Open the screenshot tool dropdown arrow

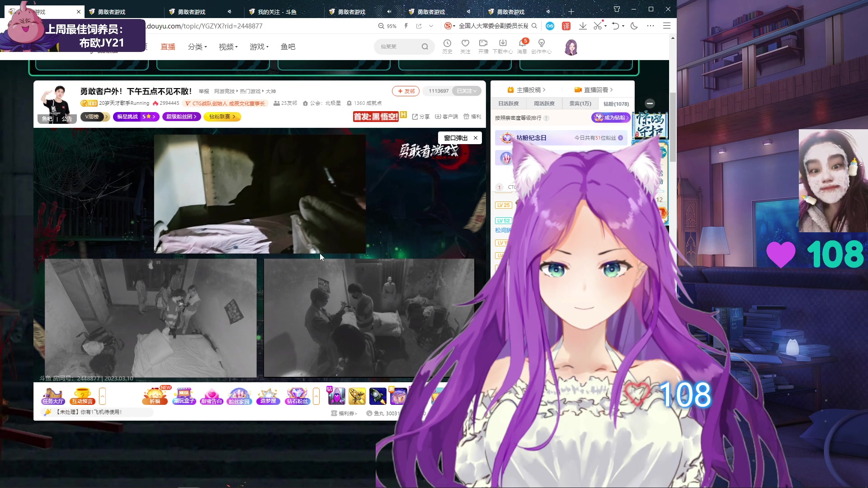[605, 26]
